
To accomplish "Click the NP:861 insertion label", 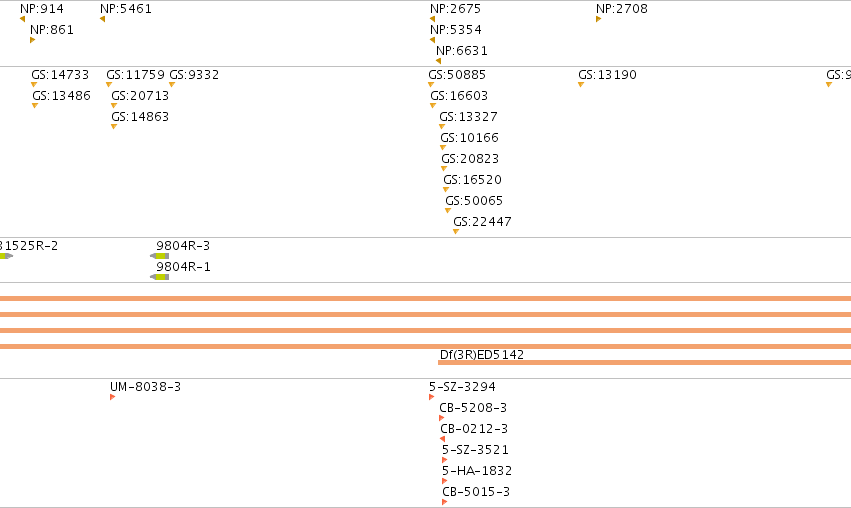I will coord(52,30).
